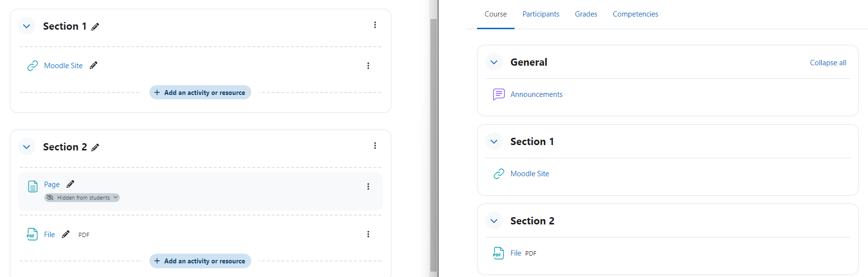Viewport: 868px width, 277px height.
Task: Rename File activity using pencil icon
Action: click(x=66, y=234)
